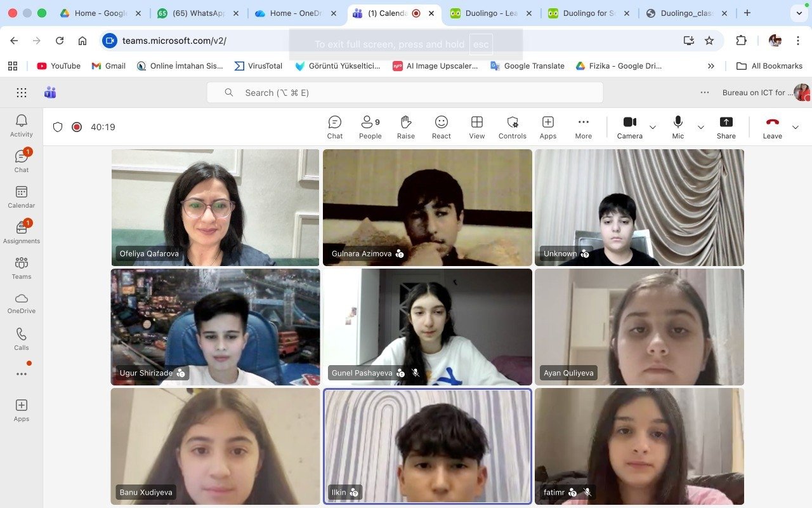Open More meeting actions
Image resolution: width=812 pixels, height=508 pixels.
tap(584, 127)
